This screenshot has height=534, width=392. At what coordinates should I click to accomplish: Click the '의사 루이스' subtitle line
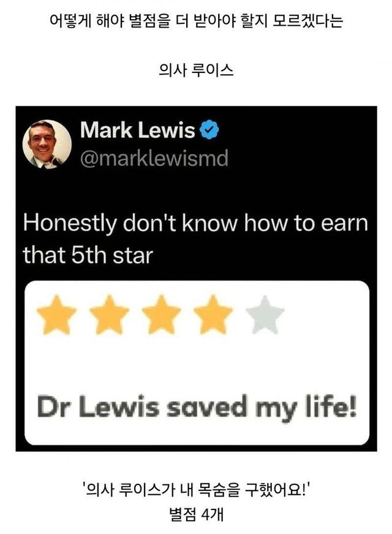click(x=196, y=70)
